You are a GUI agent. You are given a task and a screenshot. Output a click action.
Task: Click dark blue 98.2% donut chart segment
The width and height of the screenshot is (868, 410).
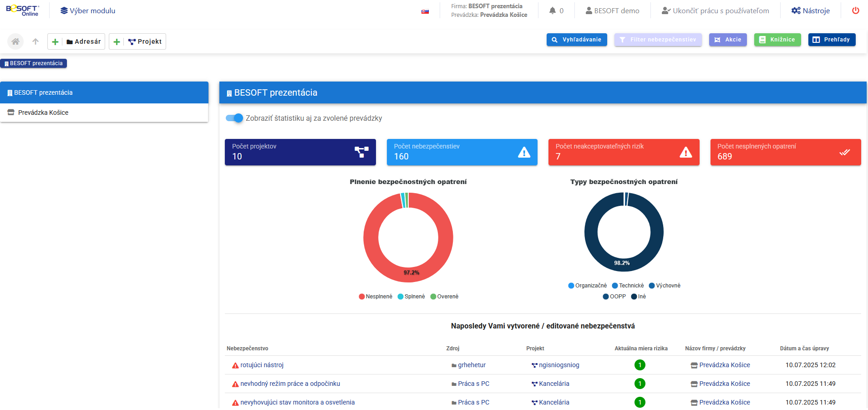(622, 265)
